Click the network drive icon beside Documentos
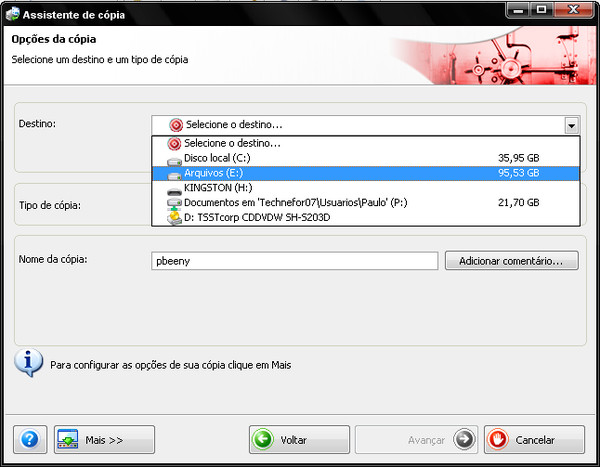This screenshot has height=467, width=600. (174, 204)
